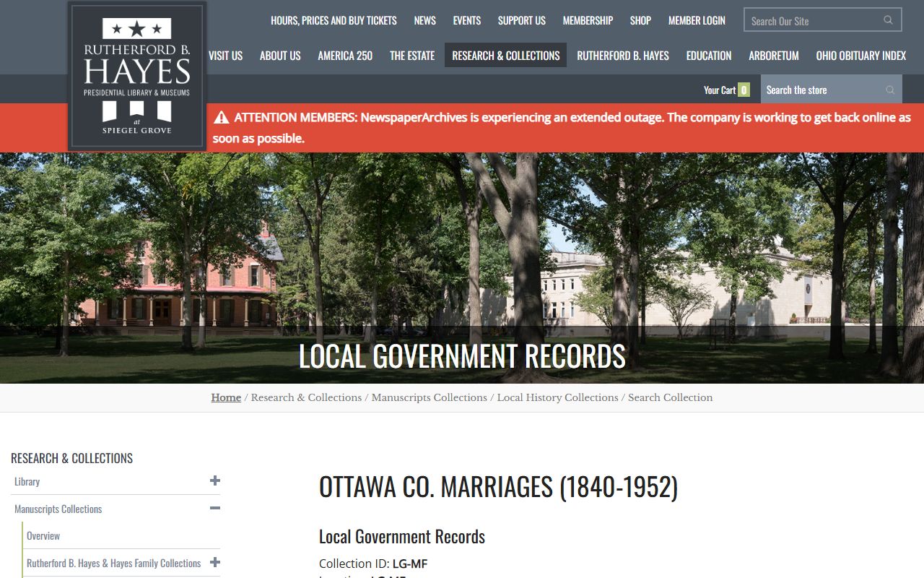Click Member Login link

[x=697, y=20]
